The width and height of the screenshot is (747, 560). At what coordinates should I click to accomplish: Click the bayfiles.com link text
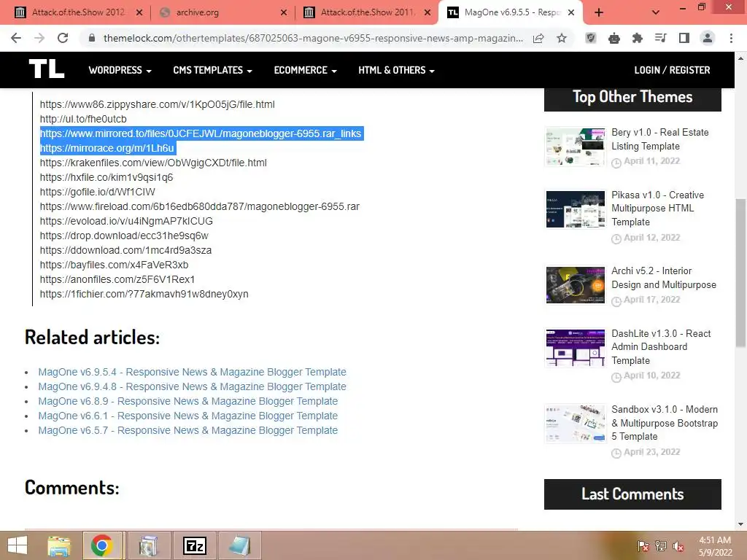coord(115,265)
